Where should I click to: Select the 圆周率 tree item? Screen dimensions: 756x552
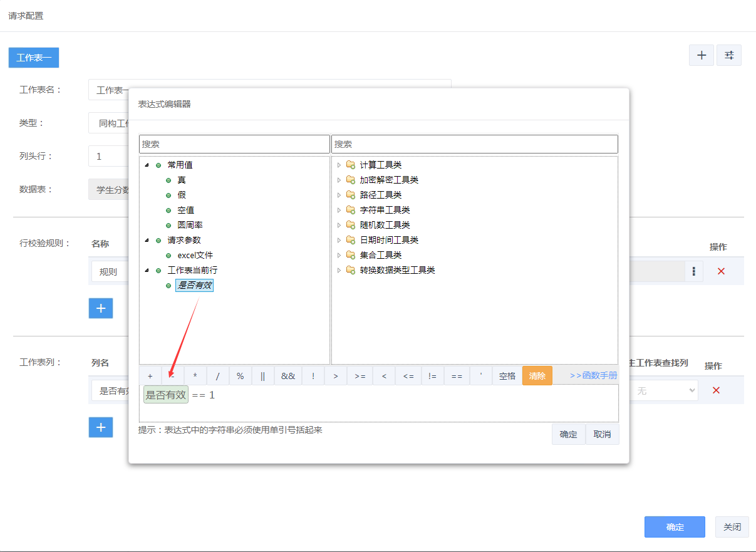tap(189, 225)
